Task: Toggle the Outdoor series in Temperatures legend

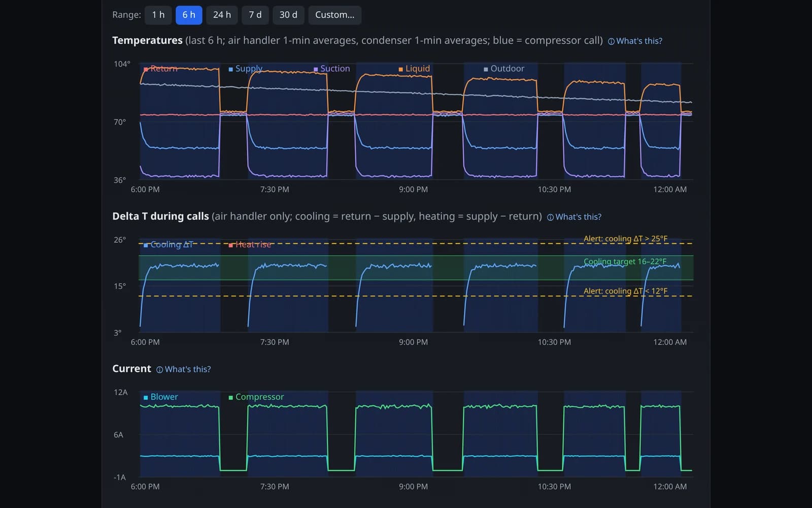Action: [504, 69]
